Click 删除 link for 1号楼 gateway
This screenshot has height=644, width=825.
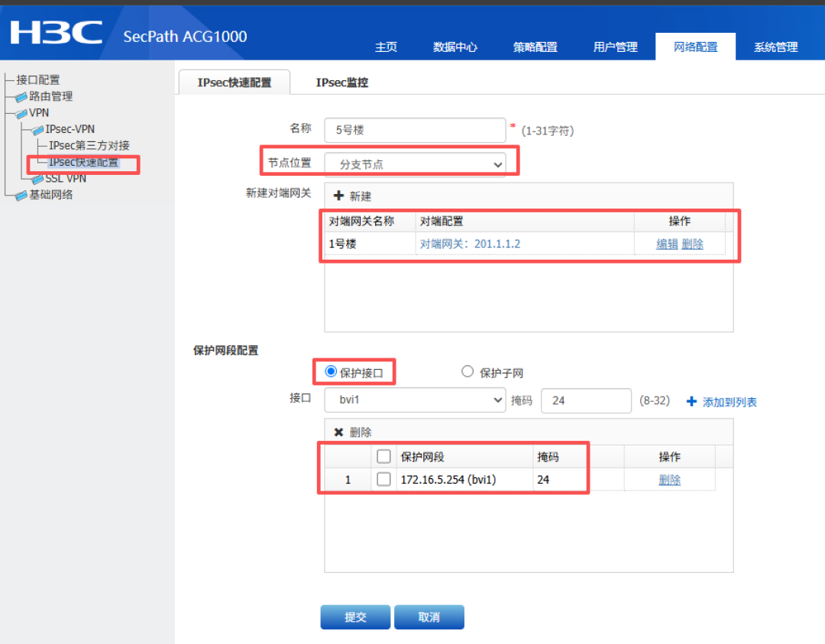click(692, 244)
